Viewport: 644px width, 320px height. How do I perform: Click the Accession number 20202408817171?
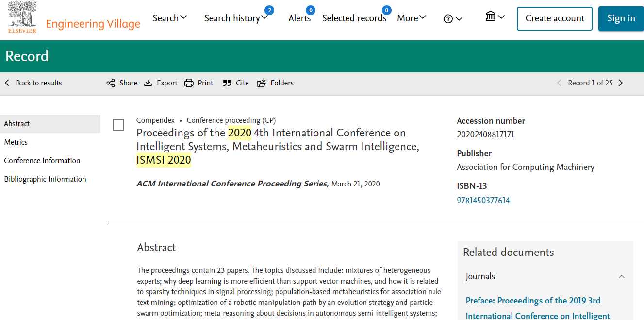coord(486,135)
